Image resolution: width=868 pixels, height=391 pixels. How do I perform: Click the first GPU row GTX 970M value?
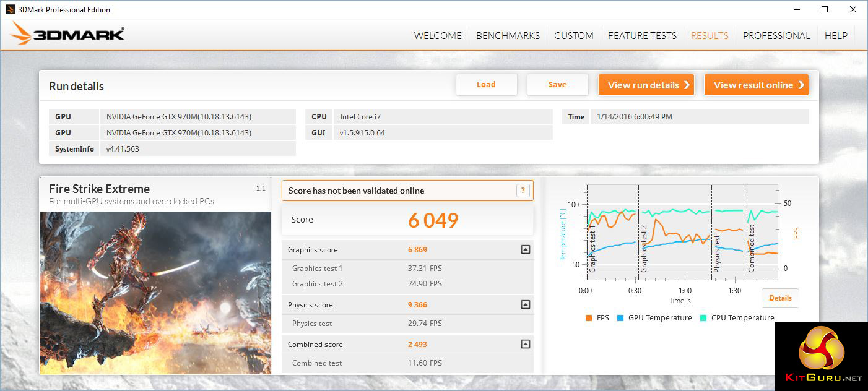click(x=179, y=116)
